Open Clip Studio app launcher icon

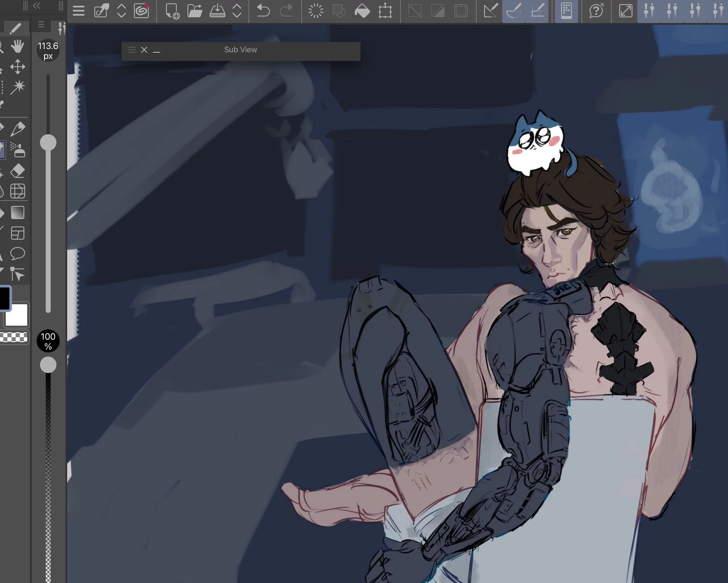[141, 11]
